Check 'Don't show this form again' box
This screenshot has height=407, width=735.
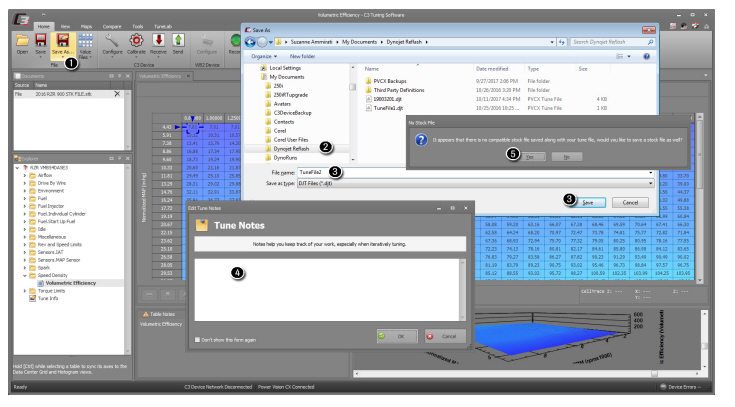(x=198, y=339)
